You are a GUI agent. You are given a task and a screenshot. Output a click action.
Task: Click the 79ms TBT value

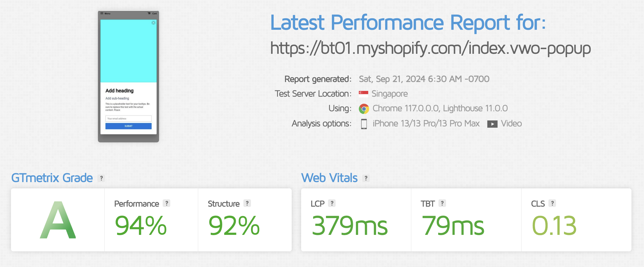click(x=453, y=225)
